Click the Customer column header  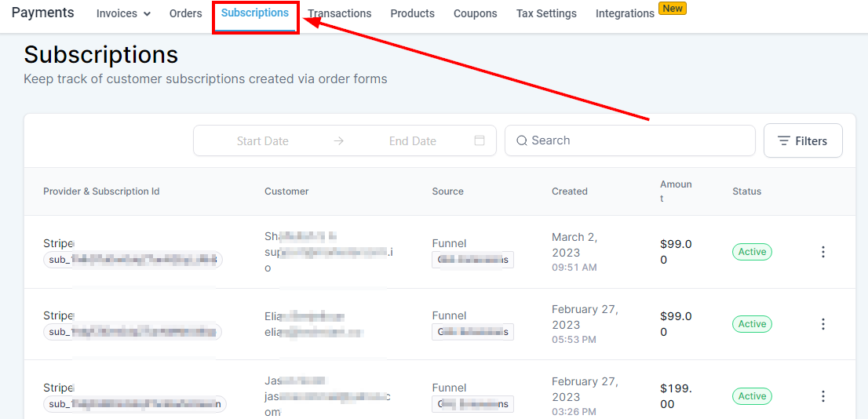tap(286, 191)
